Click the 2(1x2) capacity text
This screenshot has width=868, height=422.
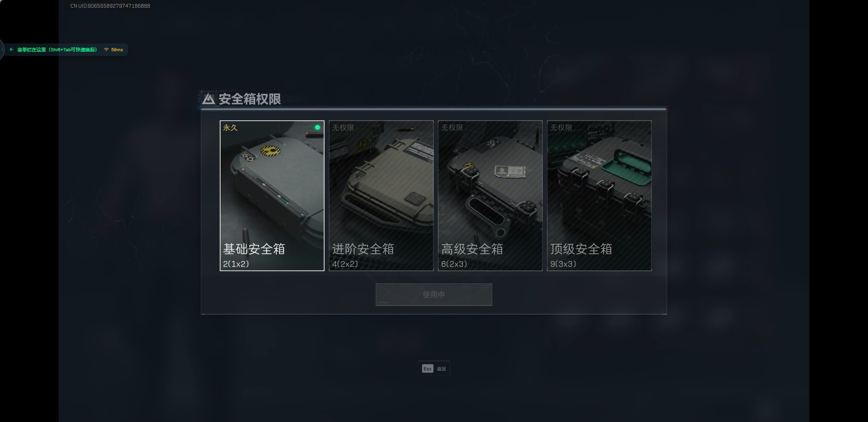coord(236,264)
